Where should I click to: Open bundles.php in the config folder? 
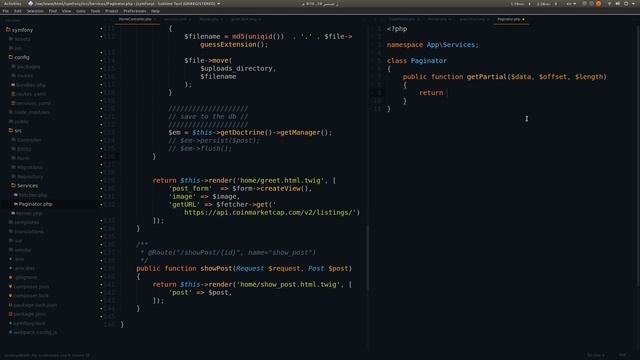[31, 84]
